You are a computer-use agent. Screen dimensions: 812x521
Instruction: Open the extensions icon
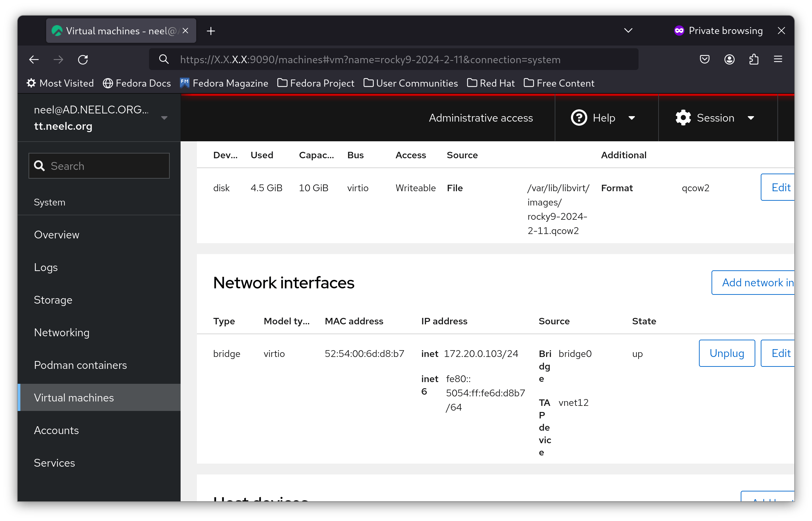[754, 59]
